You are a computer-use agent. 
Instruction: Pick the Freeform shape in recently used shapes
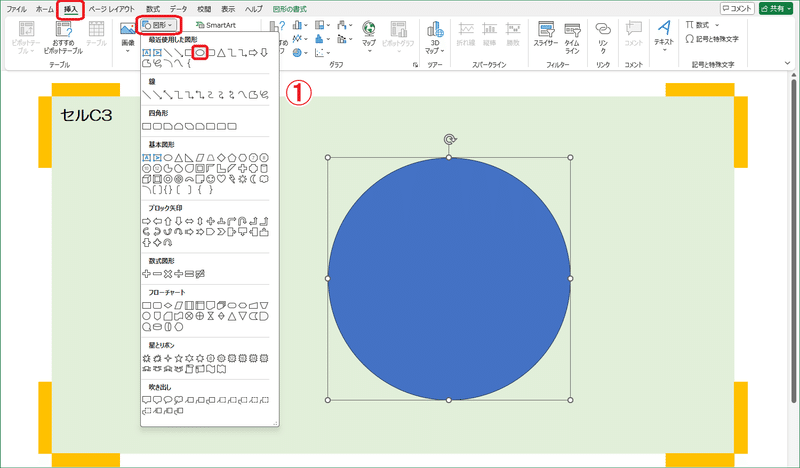(x=146, y=64)
